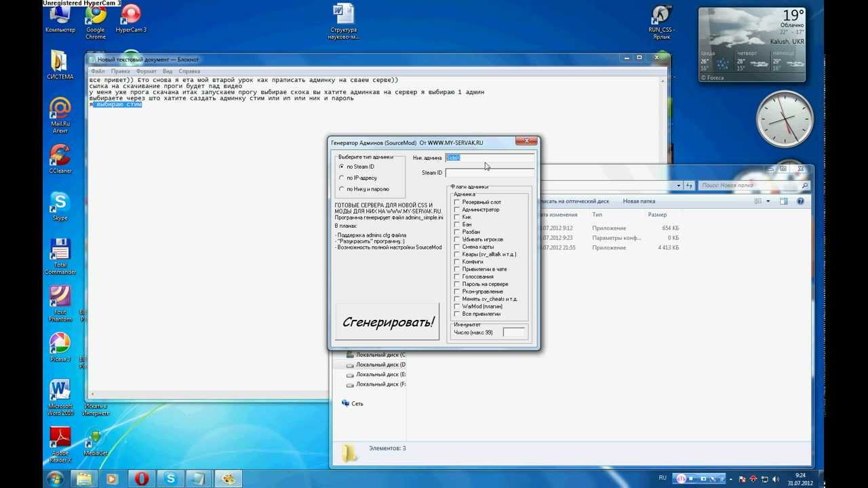Check the 'Кик' flag
868x488 pixels.
pyautogui.click(x=457, y=217)
